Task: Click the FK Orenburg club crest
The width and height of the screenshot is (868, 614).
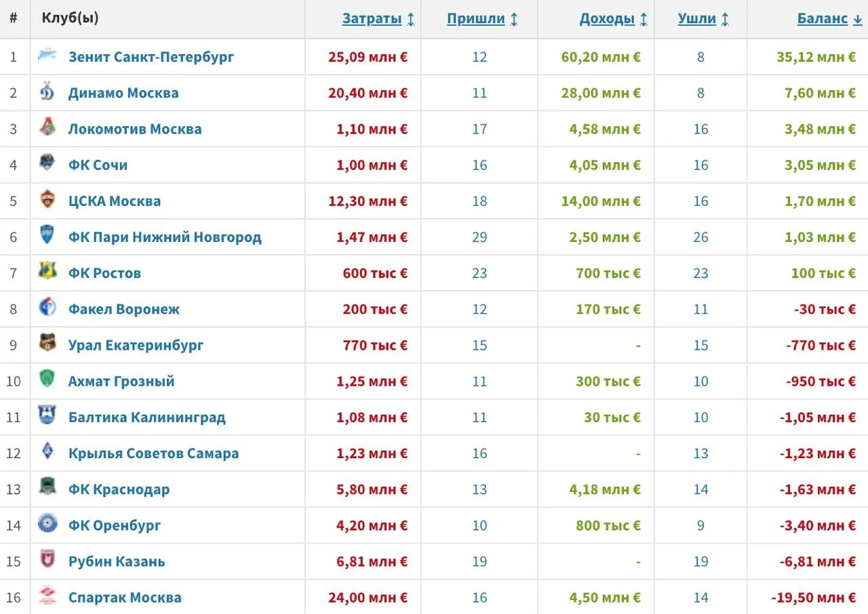Action: 47,524
